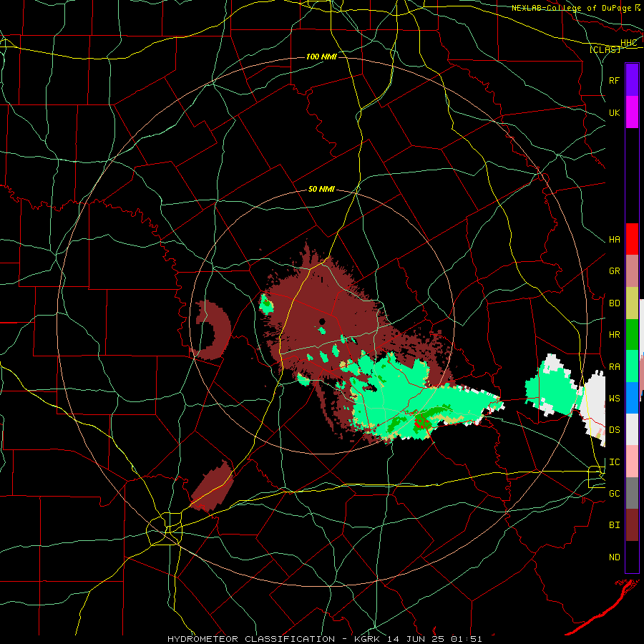Select the GR legend color block
The image size is (644, 644).
[x=632, y=271]
